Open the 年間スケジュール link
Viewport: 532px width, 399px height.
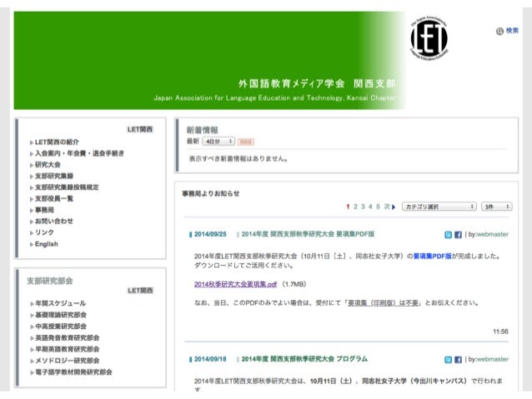(x=60, y=303)
